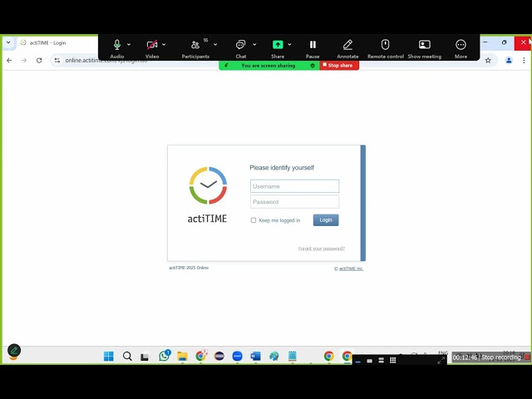
Task: Start video with the Video camera icon
Action: 151,45
